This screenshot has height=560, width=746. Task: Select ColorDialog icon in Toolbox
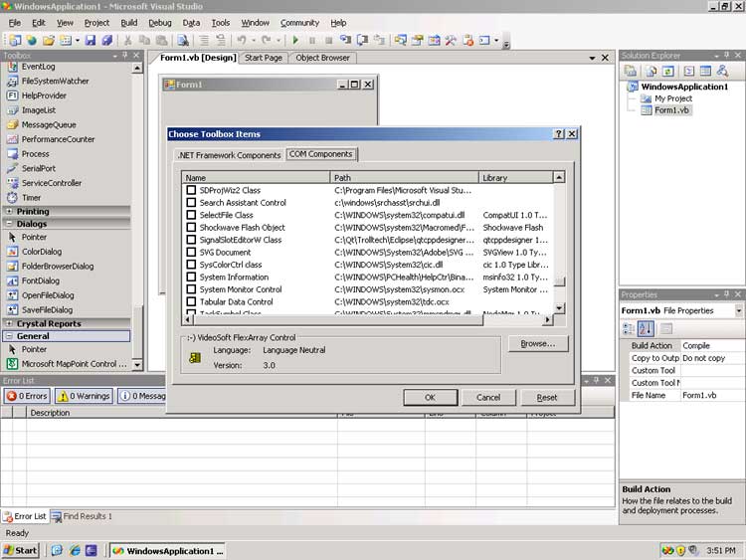coord(12,252)
